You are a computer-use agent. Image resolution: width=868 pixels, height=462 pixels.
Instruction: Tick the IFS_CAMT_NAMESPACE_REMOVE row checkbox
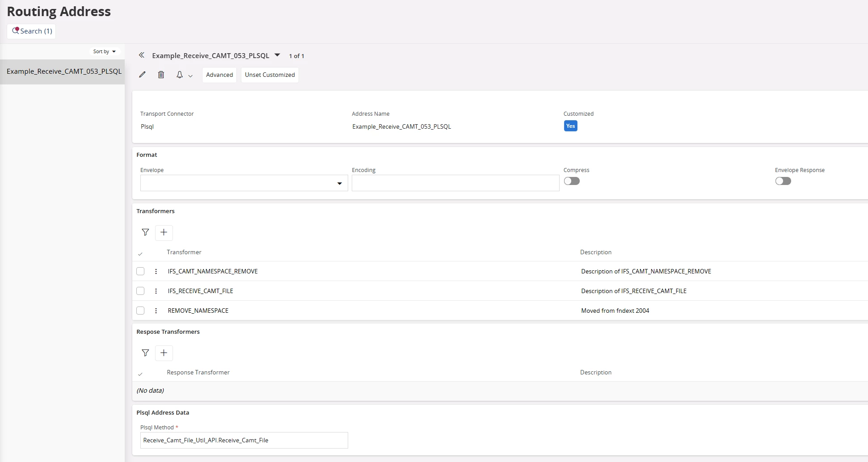tap(140, 271)
